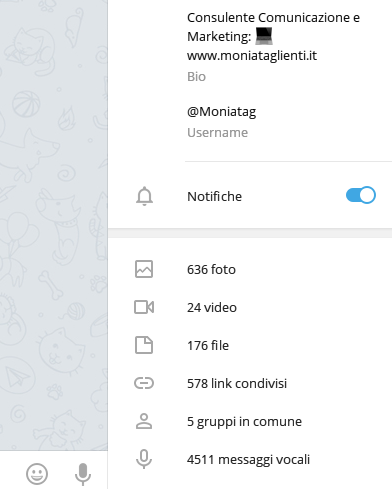Open the 636 foto media list
The height and width of the screenshot is (489, 392).
click(x=250, y=269)
